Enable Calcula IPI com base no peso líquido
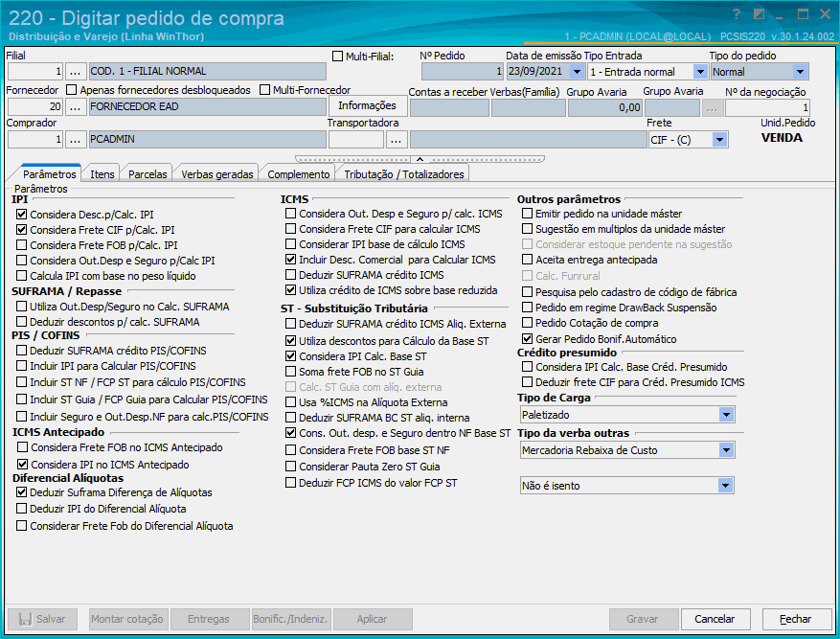 [21, 276]
